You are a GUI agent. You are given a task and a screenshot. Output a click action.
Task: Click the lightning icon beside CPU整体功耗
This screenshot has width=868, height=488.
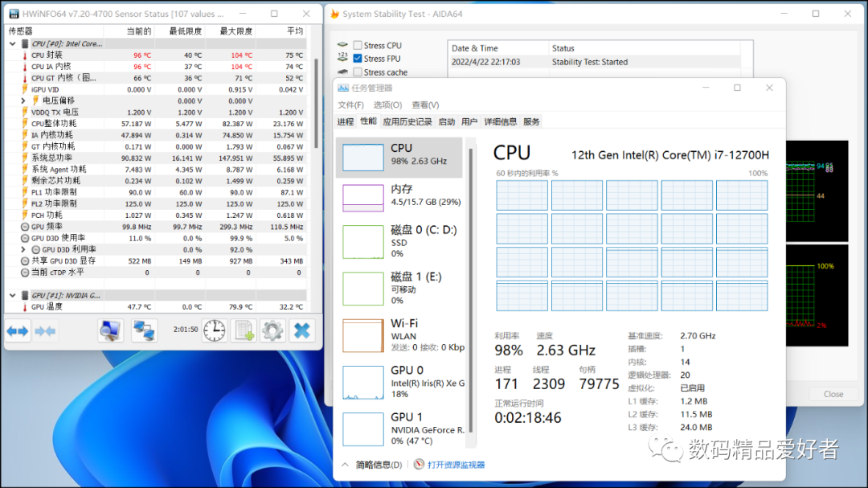click(x=24, y=124)
